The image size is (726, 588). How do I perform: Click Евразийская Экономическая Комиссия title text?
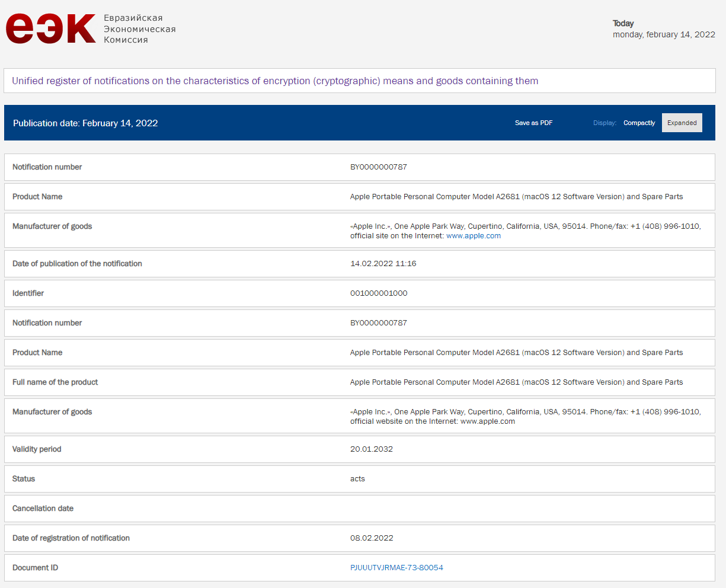click(x=139, y=29)
